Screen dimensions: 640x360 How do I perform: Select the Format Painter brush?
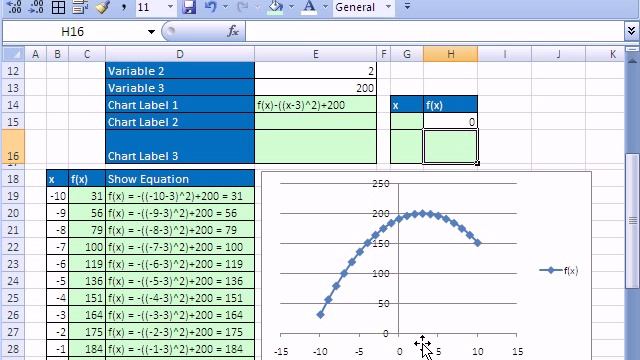(x=102, y=7)
